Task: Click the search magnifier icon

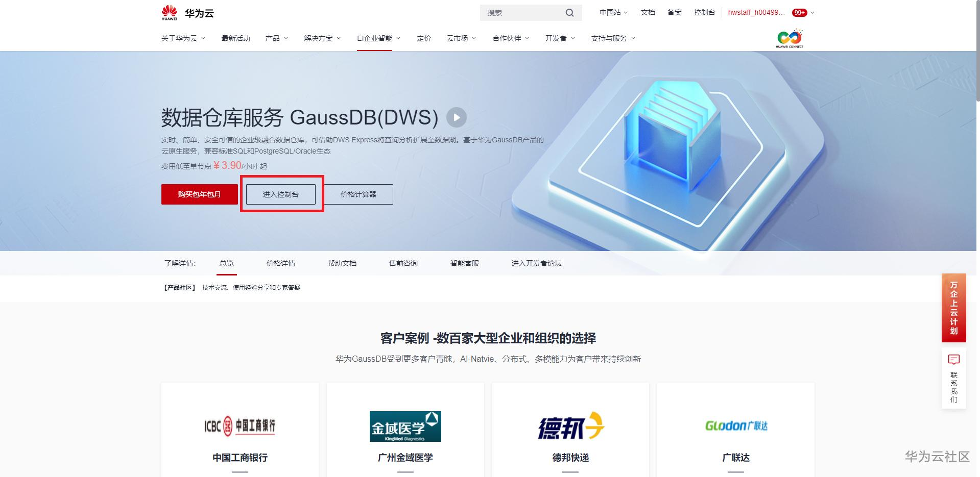Action: [569, 13]
